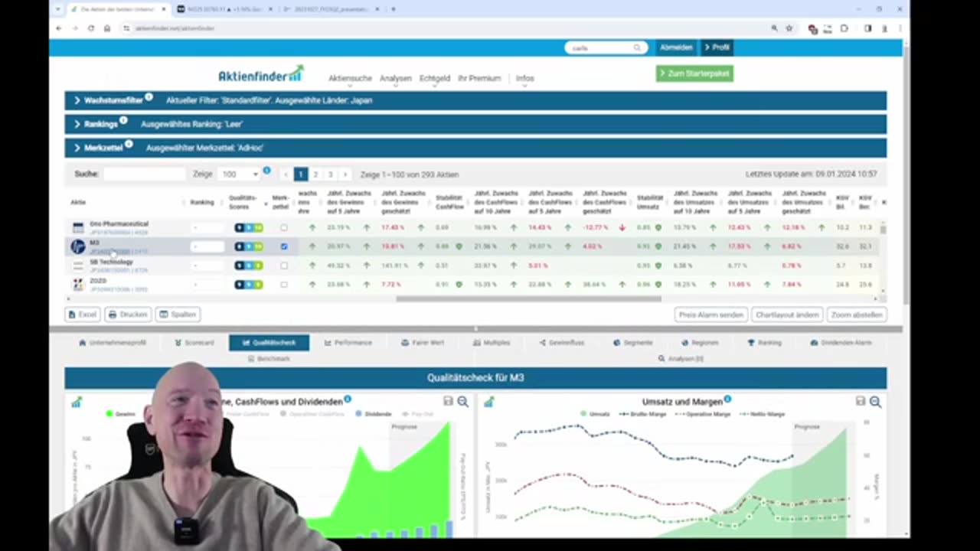Screen dimensions: 980x551
Task: Click the Suche input field above table
Action: (144, 174)
